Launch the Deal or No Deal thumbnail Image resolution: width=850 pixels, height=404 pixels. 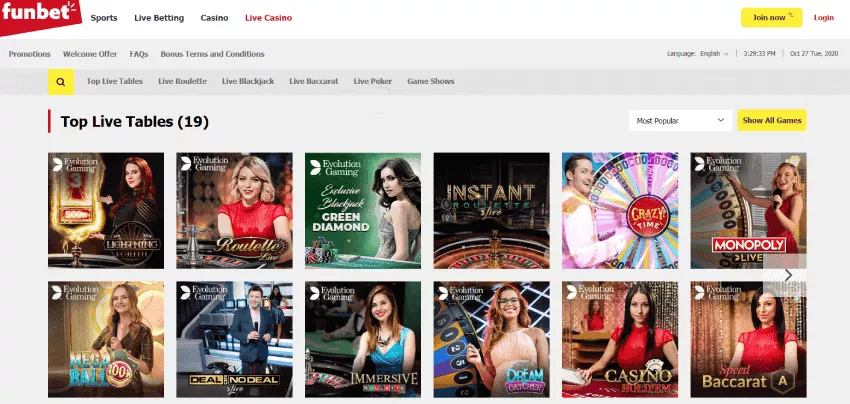pos(234,340)
